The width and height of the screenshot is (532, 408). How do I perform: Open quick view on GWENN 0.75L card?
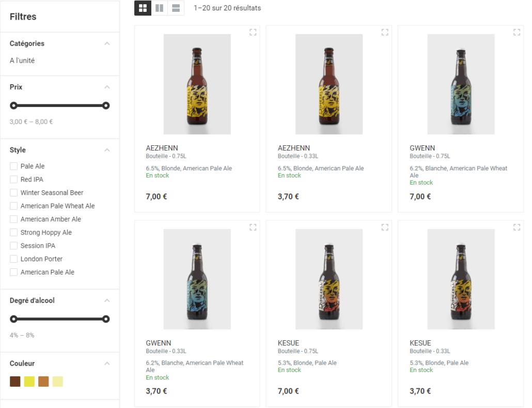click(x=517, y=32)
